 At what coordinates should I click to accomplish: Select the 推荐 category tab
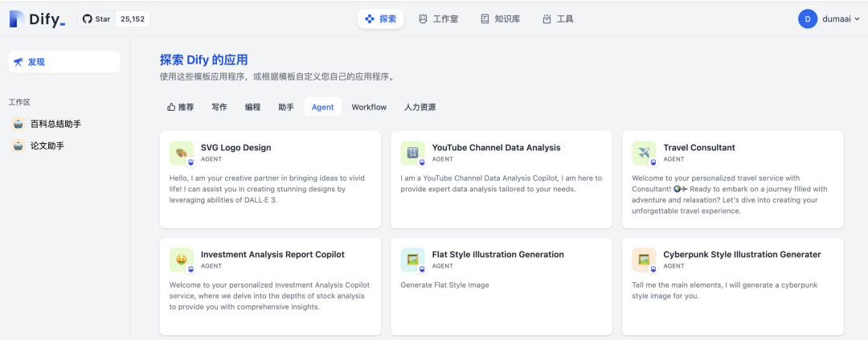tap(180, 107)
